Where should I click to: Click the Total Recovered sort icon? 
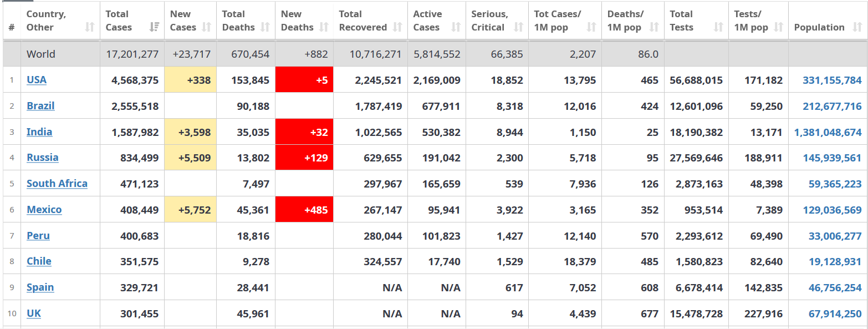tap(397, 27)
